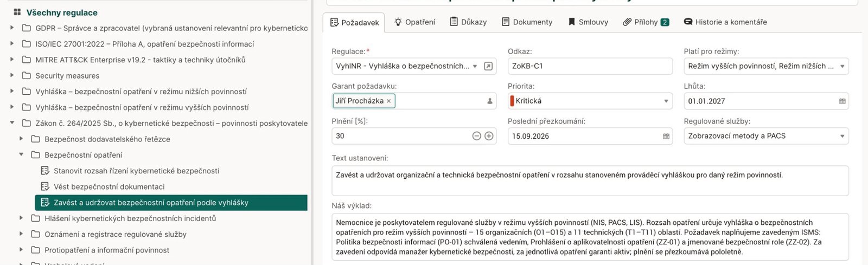The height and width of the screenshot is (265, 868).
Task: Collapse Zákon č. 264/2025 Sb. node
Action: (12, 123)
